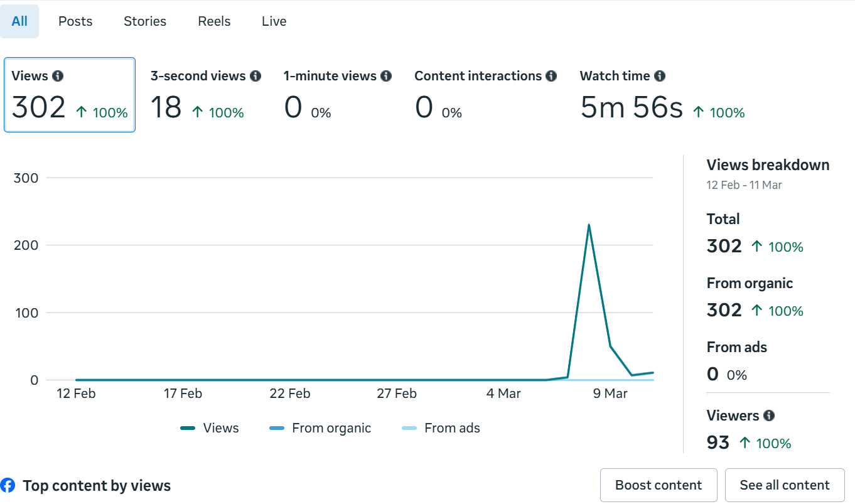Open See all content
Viewport: 855px width, 504px height.
(785, 485)
